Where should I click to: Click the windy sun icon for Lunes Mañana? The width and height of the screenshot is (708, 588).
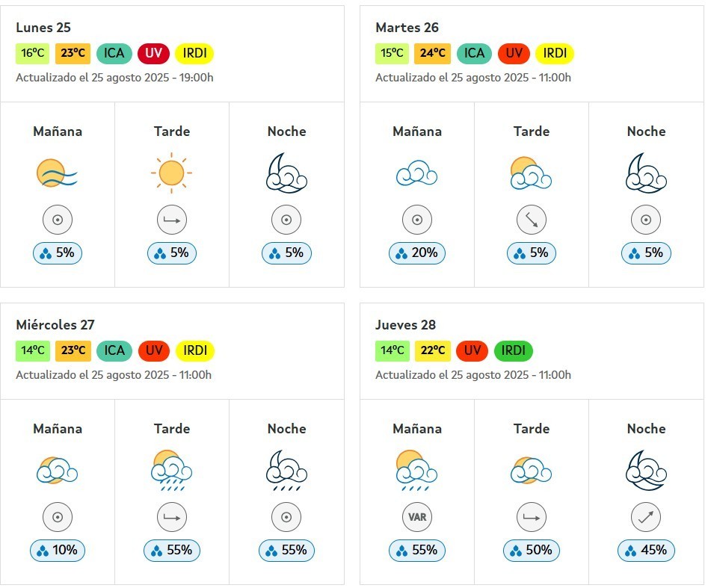[x=58, y=173]
